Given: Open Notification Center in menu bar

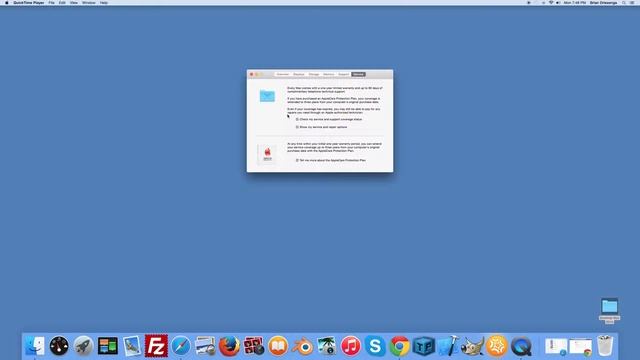Looking at the screenshot, I should [632, 3].
